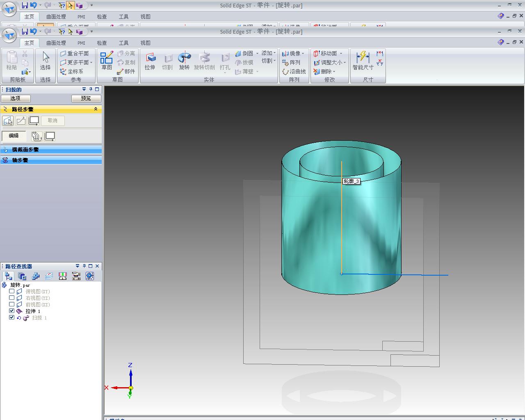Click the Preview (预览) button

tap(86, 98)
